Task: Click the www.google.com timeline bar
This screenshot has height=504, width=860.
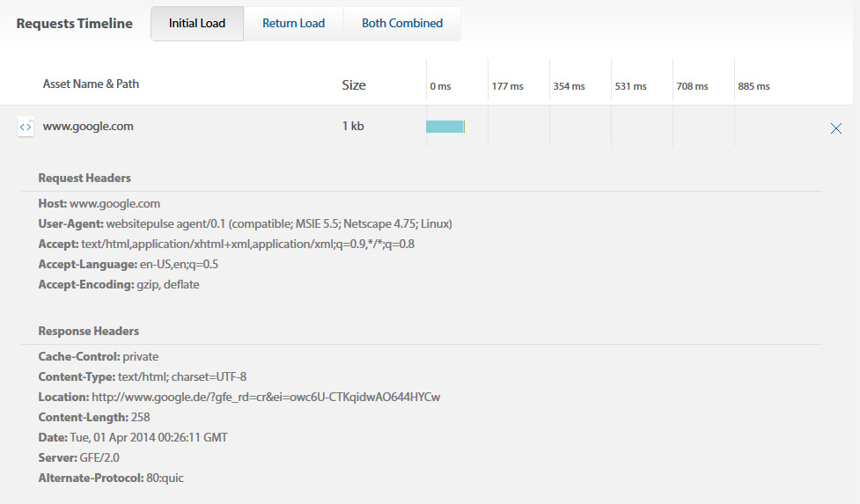Action: (x=445, y=127)
